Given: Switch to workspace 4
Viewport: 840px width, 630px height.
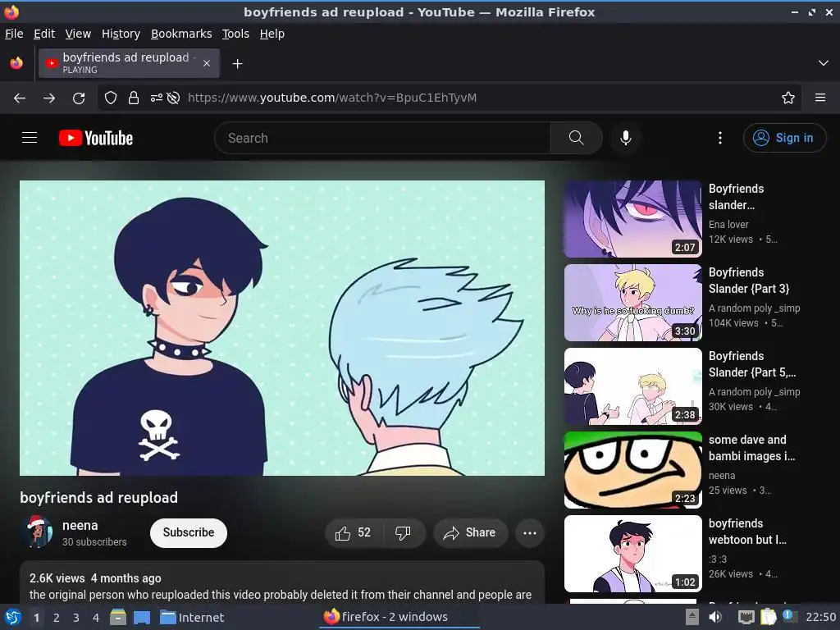Looking at the screenshot, I should (96, 618).
